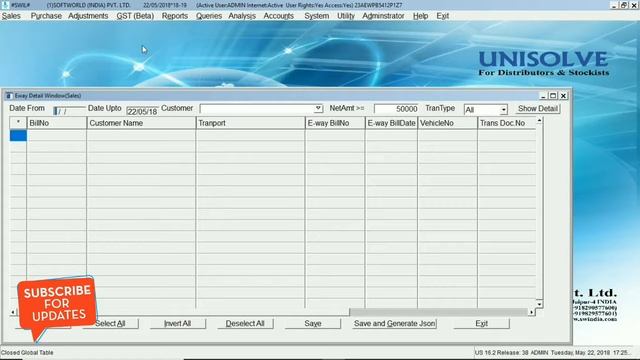This screenshot has width=640, height=360.
Task: Close the Eway Detail Window
Action: (563, 96)
